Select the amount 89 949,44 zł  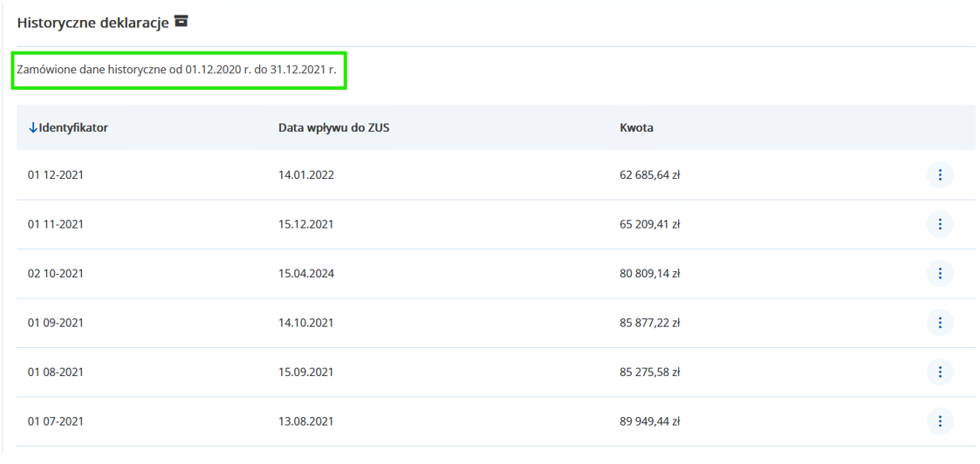point(649,422)
